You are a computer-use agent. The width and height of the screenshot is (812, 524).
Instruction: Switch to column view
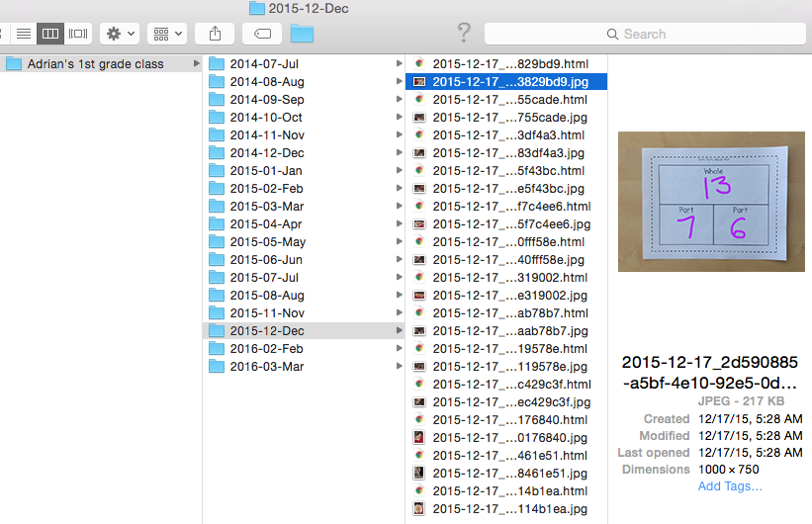tap(50, 34)
